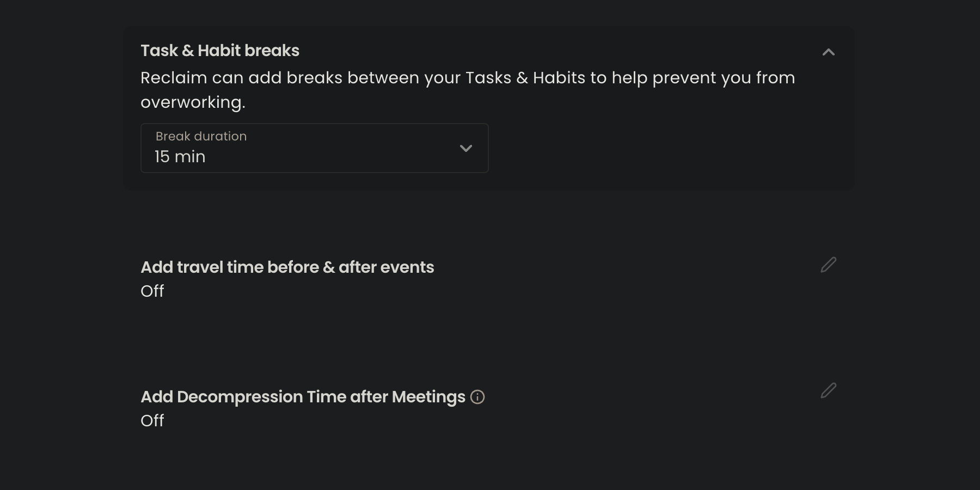Show info about Decompression Time after Meetings
Image resolution: width=980 pixels, height=490 pixels.
(x=477, y=397)
